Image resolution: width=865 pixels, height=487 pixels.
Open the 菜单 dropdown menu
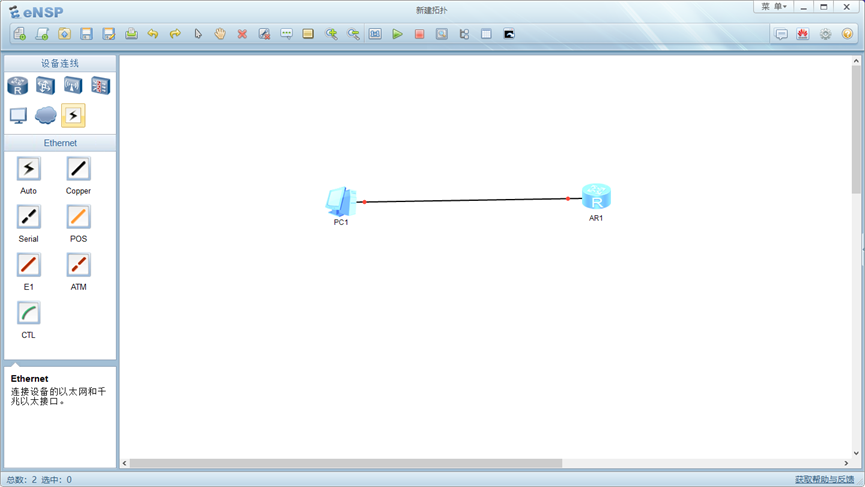click(773, 7)
